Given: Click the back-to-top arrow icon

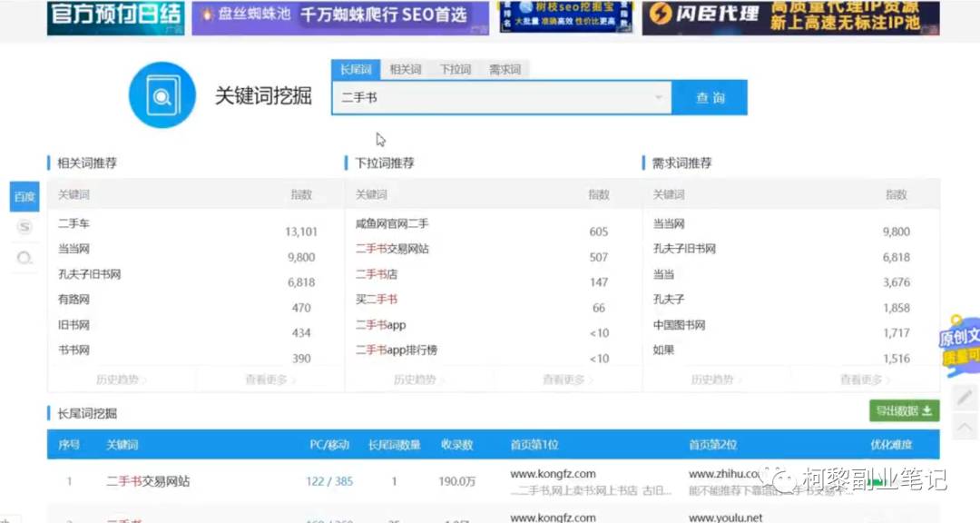Looking at the screenshot, I should pyautogui.click(x=965, y=427).
